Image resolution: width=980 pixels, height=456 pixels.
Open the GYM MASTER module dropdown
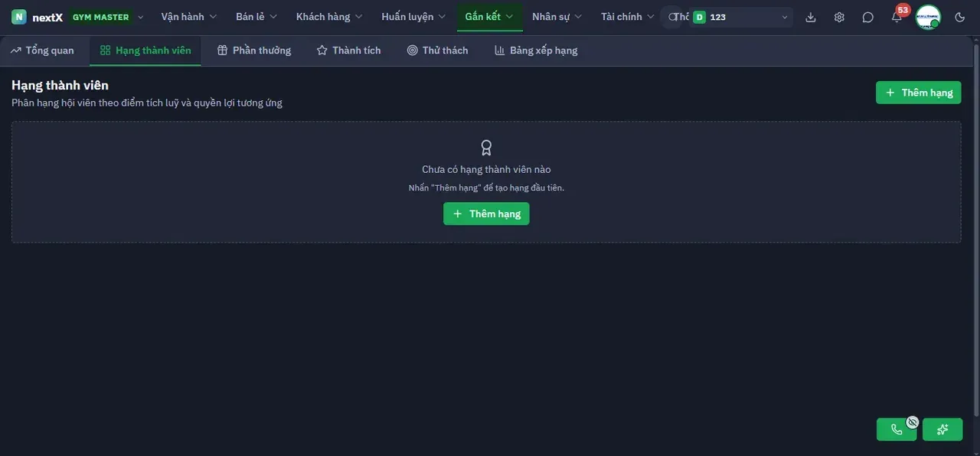pyautogui.click(x=107, y=17)
